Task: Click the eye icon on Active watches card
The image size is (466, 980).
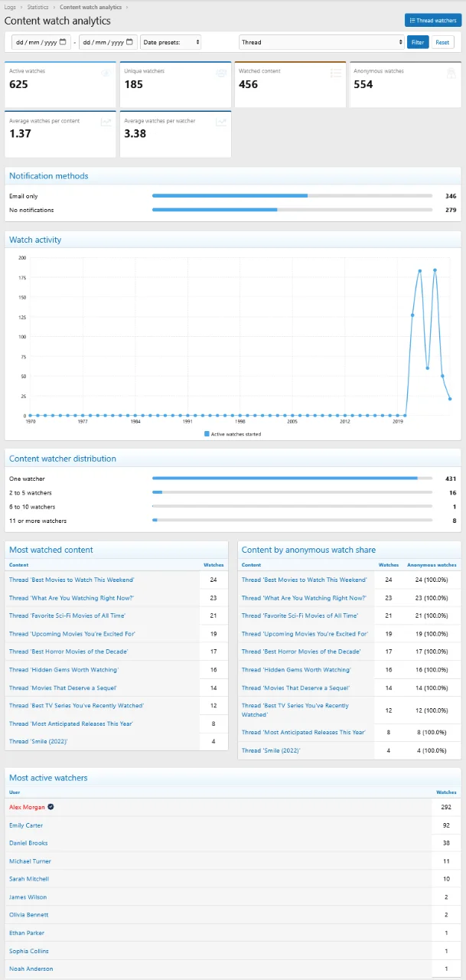Action: coord(106,73)
